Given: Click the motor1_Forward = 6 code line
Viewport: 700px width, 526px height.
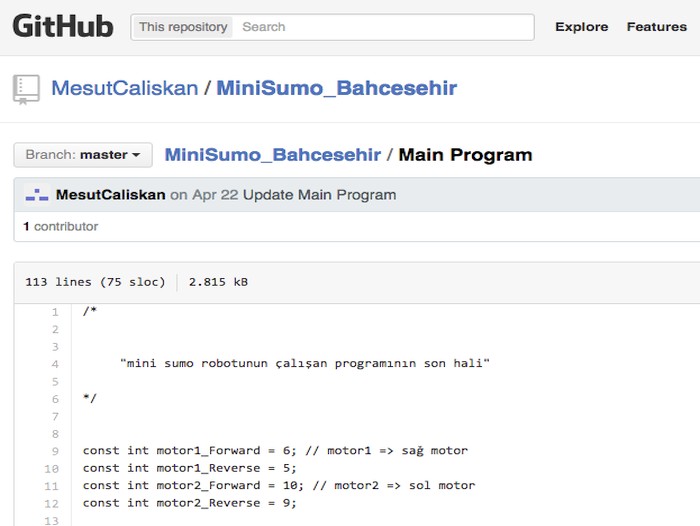Looking at the screenshot, I should tap(275, 451).
